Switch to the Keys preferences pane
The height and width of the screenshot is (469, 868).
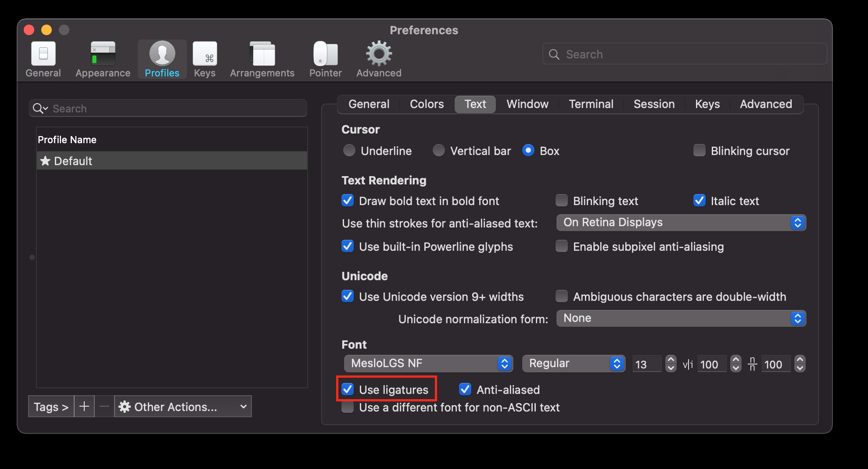[x=204, y=58]
